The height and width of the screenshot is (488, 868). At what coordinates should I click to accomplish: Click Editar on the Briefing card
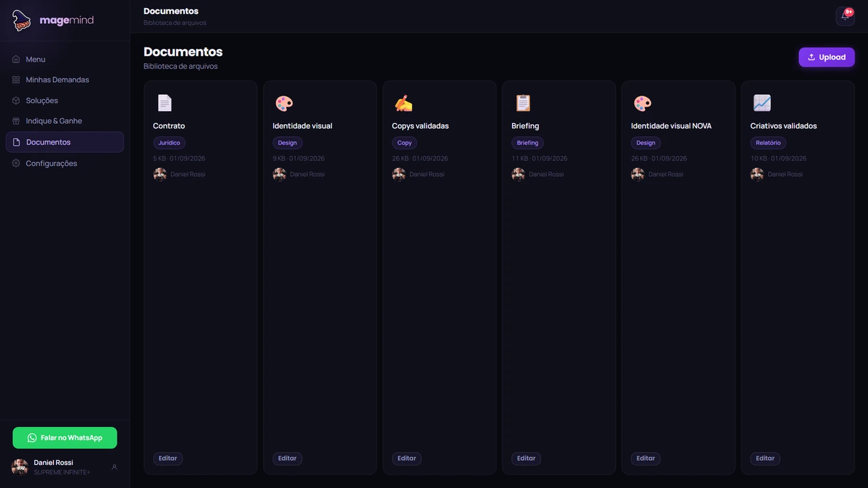[x=526, y=459]
